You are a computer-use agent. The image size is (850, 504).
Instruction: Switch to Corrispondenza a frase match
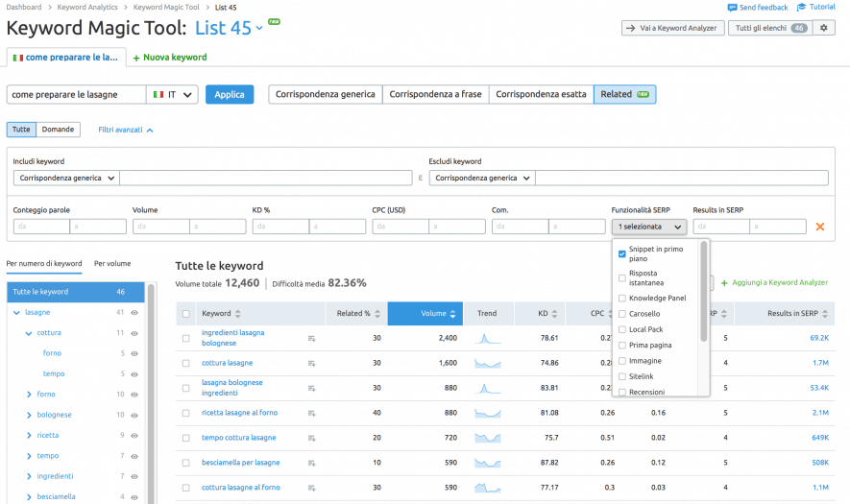coord(435,94)
